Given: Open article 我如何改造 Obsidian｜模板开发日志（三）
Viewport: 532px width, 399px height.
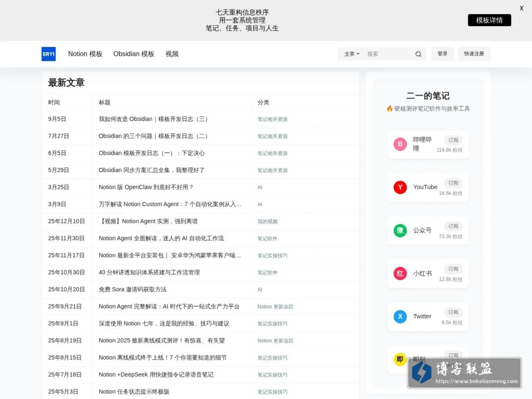Looking at the screenshot, I should click(153, 119).
